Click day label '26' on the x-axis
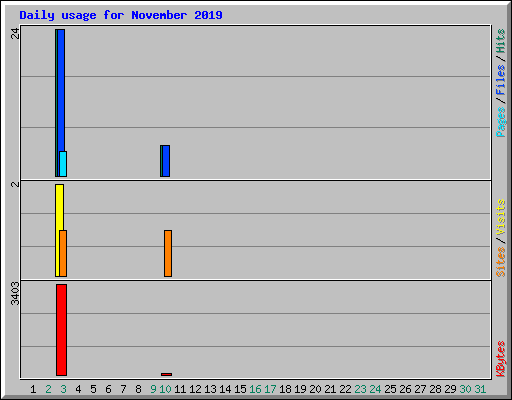The image size is (512, 400). click(x=405, y=389)
